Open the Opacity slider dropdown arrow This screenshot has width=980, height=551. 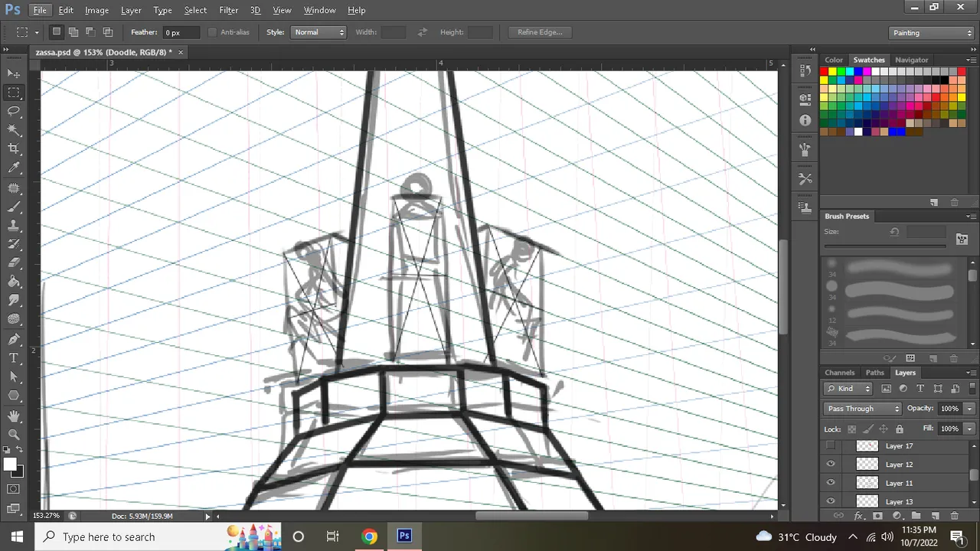click(x=969, y=409)
